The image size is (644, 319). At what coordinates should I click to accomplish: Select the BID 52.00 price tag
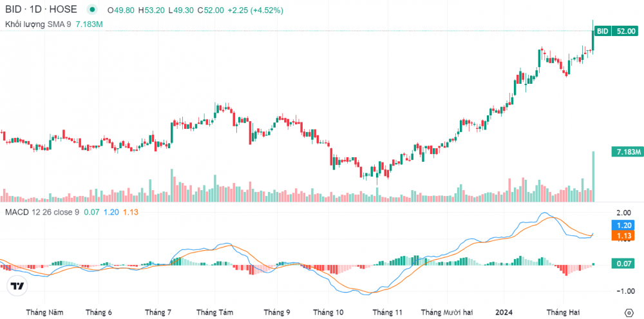pos(618,31)
